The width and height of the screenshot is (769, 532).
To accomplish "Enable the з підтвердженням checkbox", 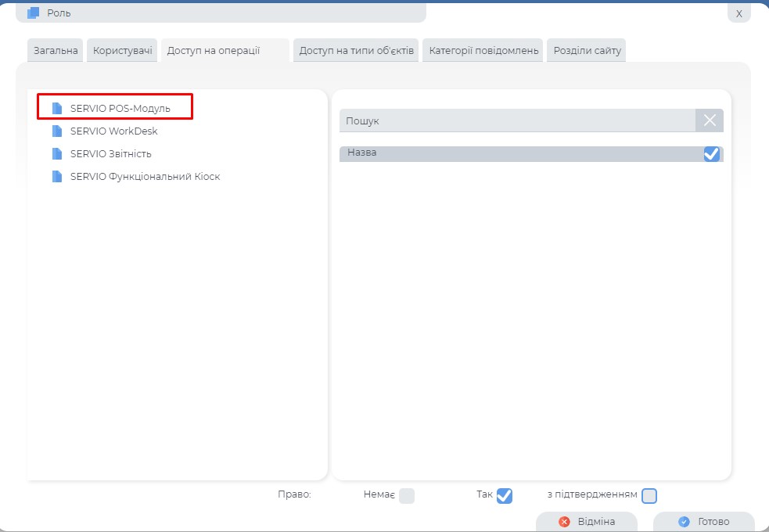I will click(x=649, y=495).
